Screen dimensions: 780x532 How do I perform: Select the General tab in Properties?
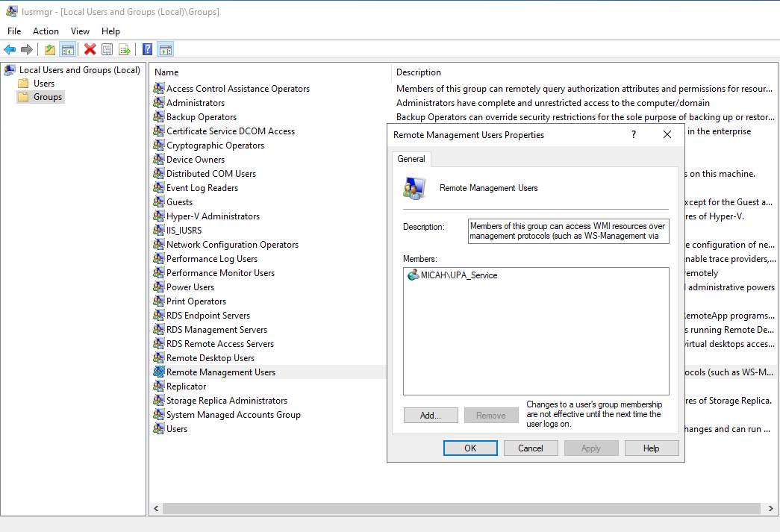coord(411,159)
